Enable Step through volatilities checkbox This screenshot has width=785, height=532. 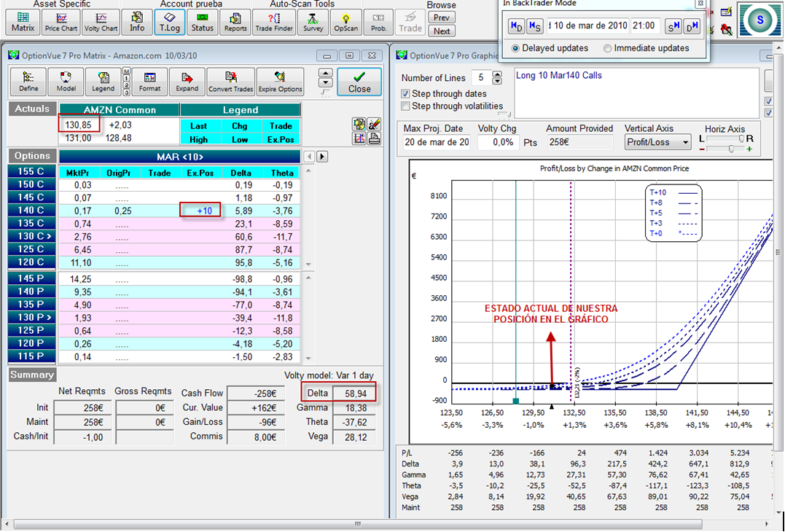point(406,106)
